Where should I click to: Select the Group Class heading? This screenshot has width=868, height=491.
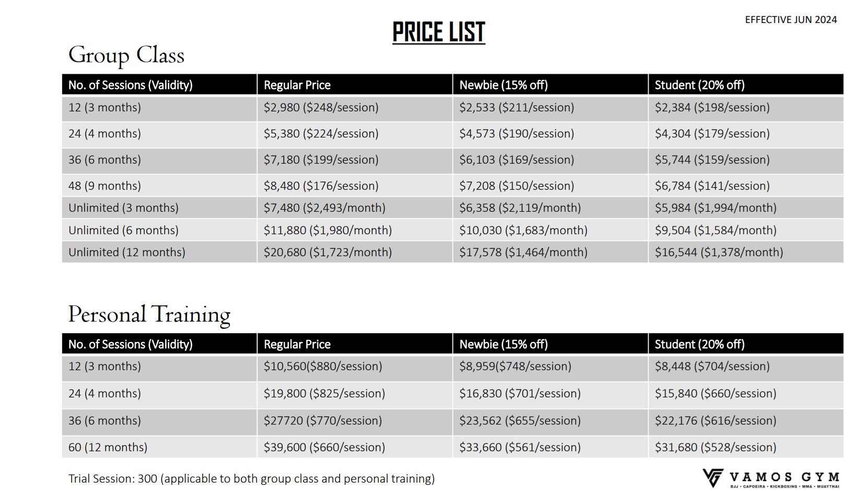click(x=126, y=55)
